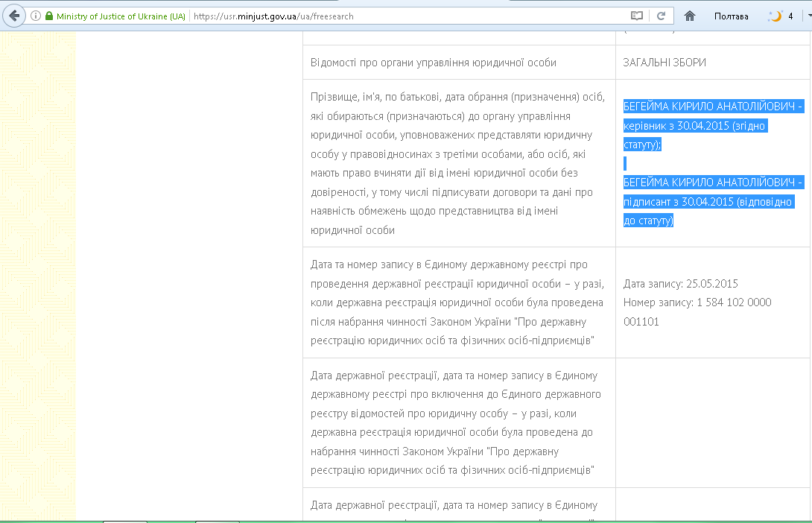Click the first highlighted БЕГЕЙМА КИРИЛО АНАТОЛІЙОВИЧ name
Screen dimensions: 812x523
(713, 107)
